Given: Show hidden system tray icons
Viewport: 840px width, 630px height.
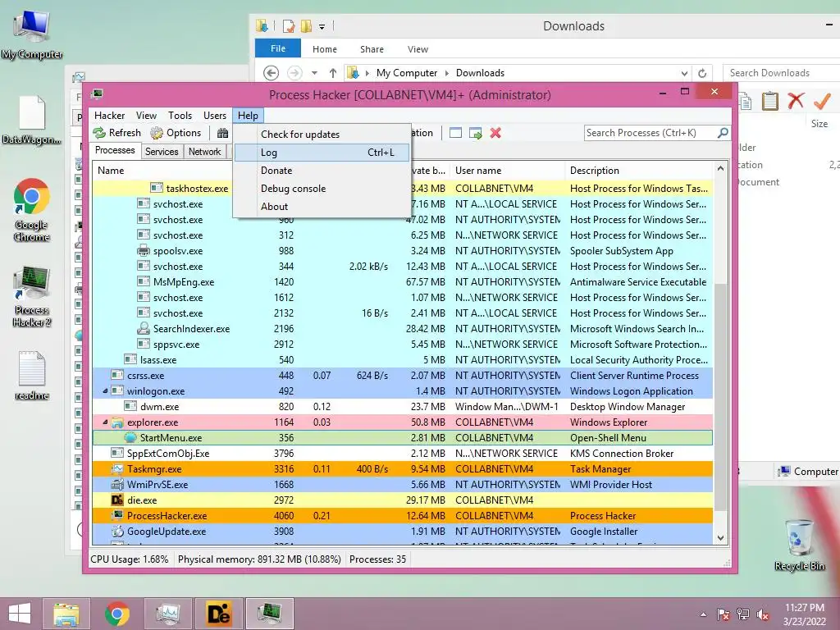Looking at the screenshot, I should tap(703, 614).
